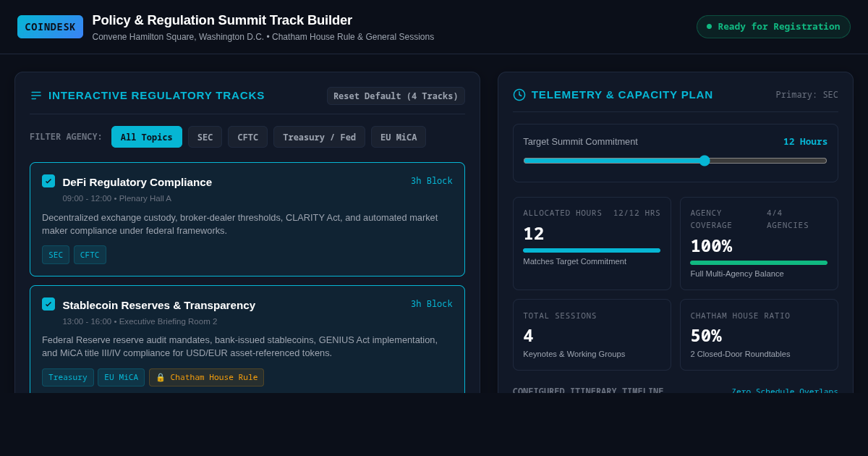Image resolution: width=868 pixels, height=456 pixels.
Task: Click the 100% Agency Coverage value
Action: point(711,246)
